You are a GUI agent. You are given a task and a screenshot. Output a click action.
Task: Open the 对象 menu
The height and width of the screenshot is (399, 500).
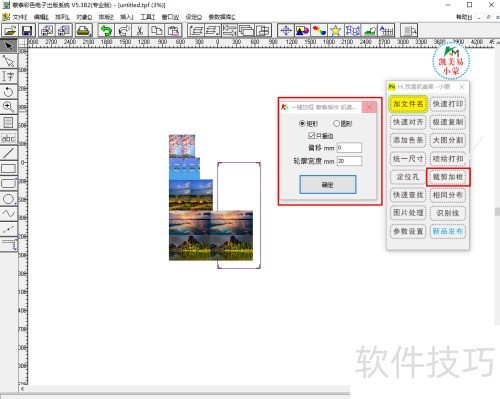click(84, 17)
